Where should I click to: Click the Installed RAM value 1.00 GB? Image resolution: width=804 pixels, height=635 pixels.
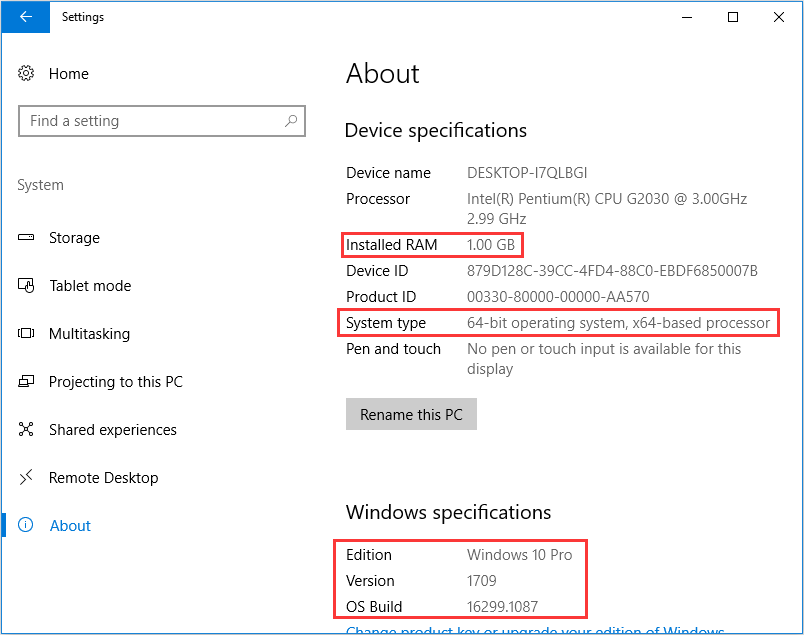(491, 245)
